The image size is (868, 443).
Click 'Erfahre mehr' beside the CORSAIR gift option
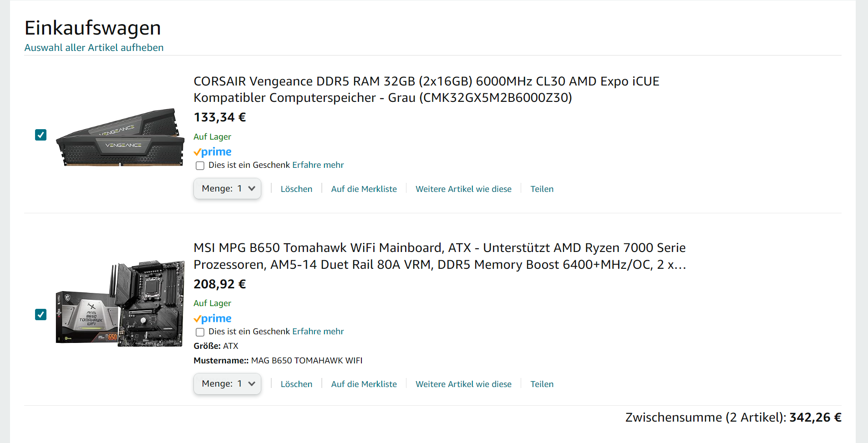(318, 165)
